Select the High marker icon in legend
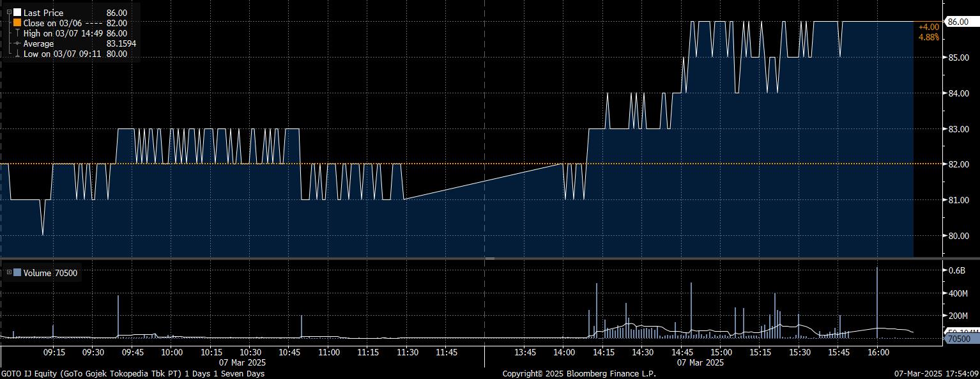Image resolution: width=980 pixels, height=379 pixels. click(17, 33)
